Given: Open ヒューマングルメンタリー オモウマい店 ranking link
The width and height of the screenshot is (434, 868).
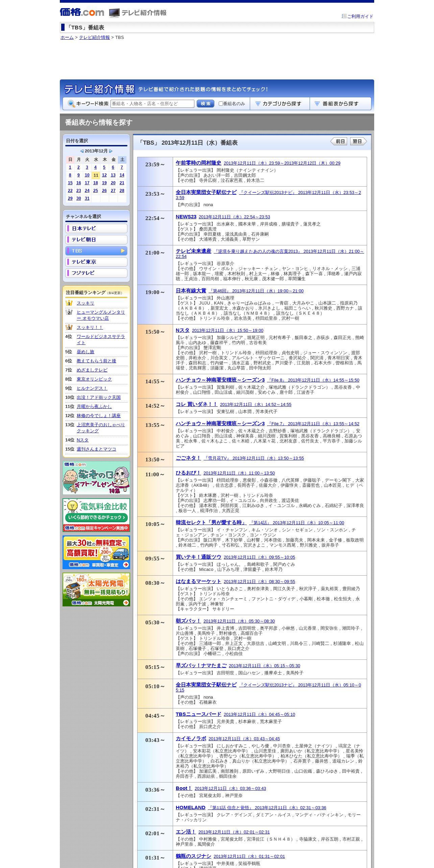Looking at the screenshot, I should (101, 315).
